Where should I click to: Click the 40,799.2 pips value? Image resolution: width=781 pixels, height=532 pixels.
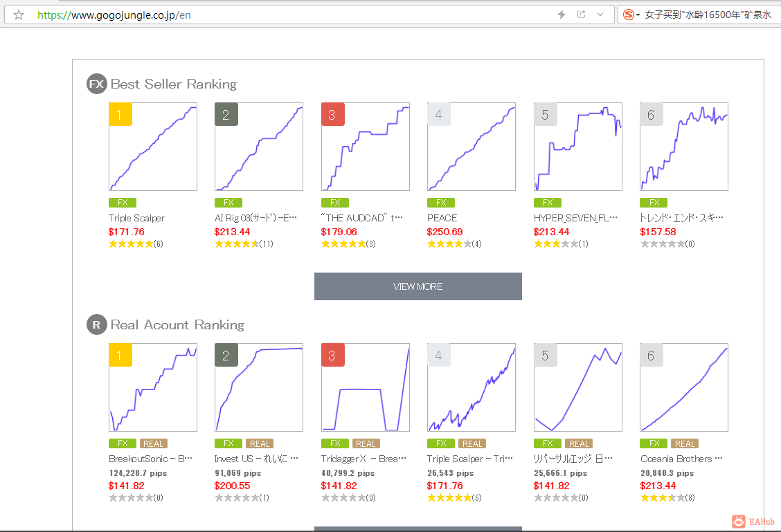(x=348, y=473)
